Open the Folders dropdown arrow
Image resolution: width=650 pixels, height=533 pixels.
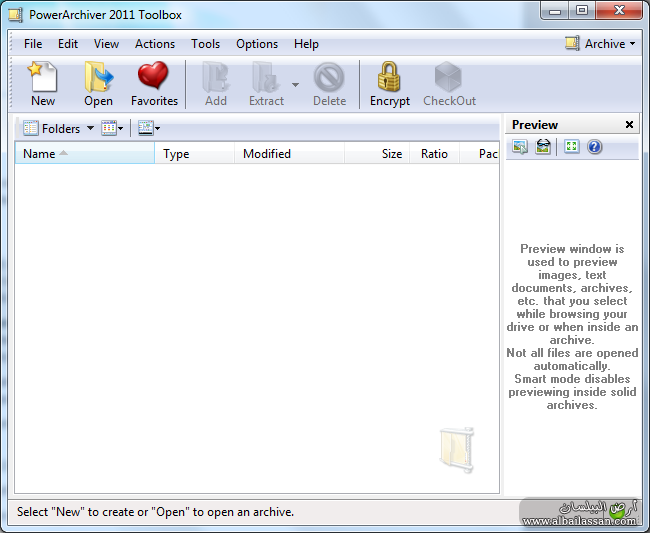(90, 128)
